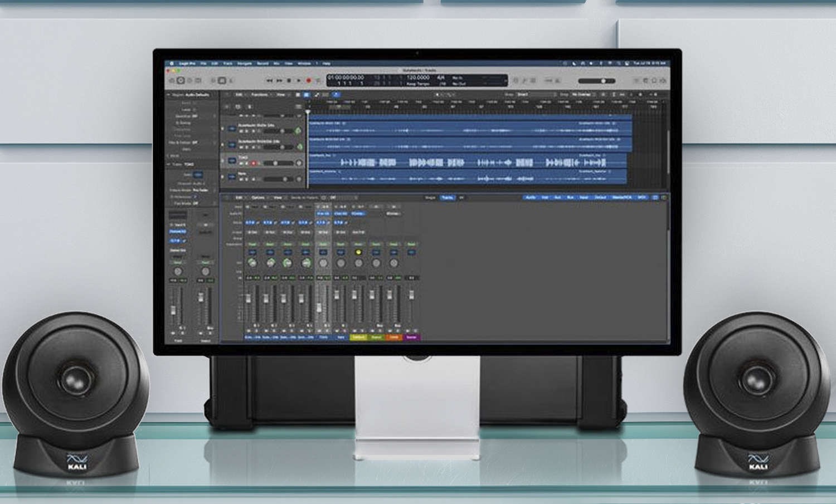Viewport: 836px width, 504px height.
Task: Toggle the blue Catch Playhead button
Action: click(336, 95)
